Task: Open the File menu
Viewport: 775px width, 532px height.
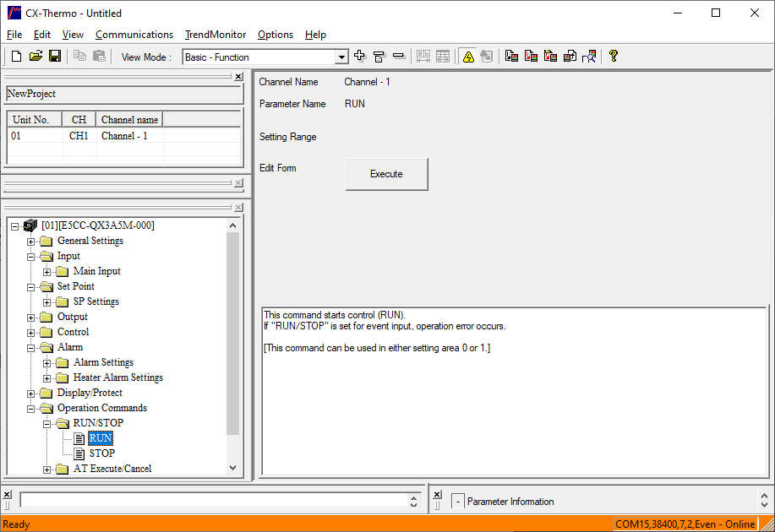Action: pos(14,35)
